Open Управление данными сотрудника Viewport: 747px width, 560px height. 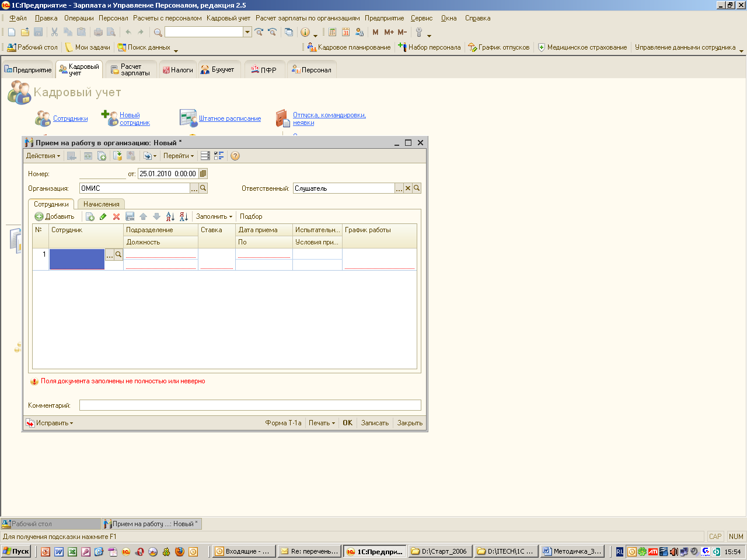pos(685,47)
